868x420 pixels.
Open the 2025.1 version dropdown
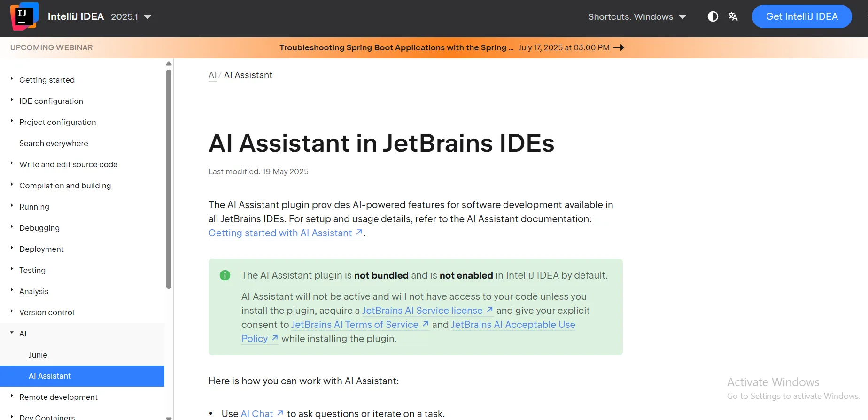pyautogui.click(x=131, y=16)
